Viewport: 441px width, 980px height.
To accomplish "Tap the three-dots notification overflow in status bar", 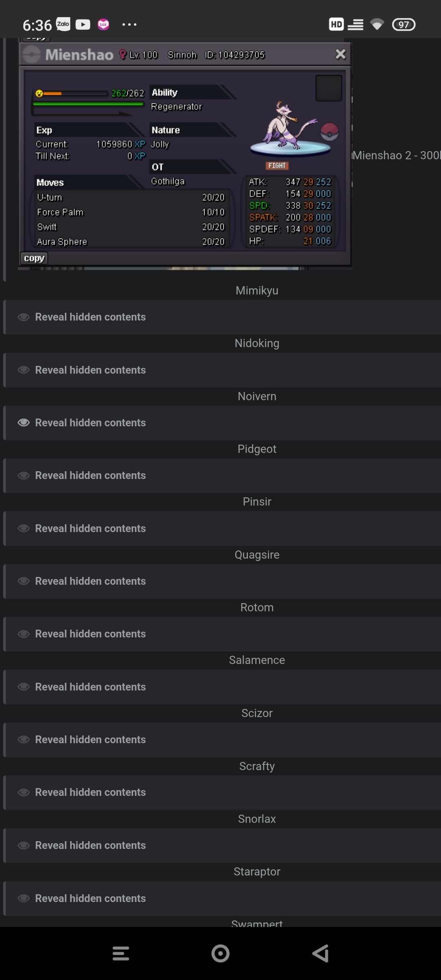I will tap(129, 24).
